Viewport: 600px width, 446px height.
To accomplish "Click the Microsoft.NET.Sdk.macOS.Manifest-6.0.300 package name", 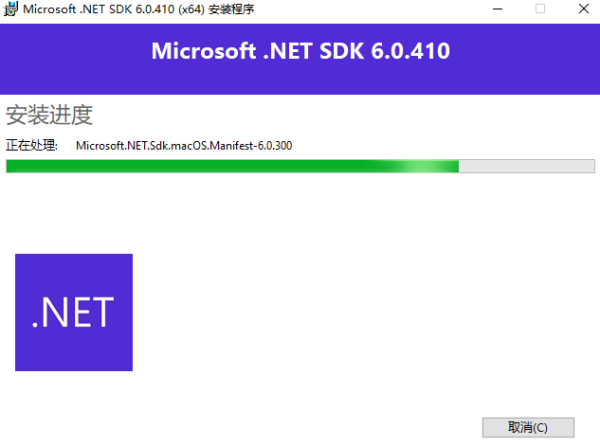I will (184, 146).
